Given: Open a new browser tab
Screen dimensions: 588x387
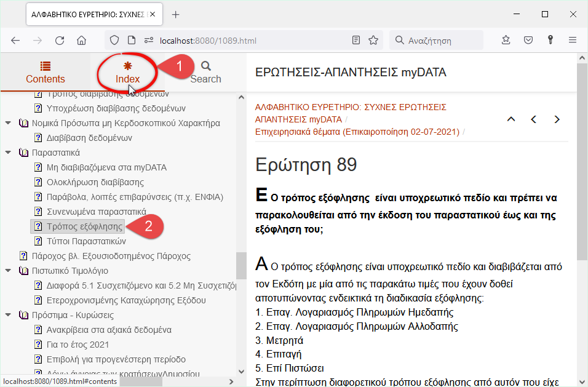Looking at the screenshot, I should (175, 15).
